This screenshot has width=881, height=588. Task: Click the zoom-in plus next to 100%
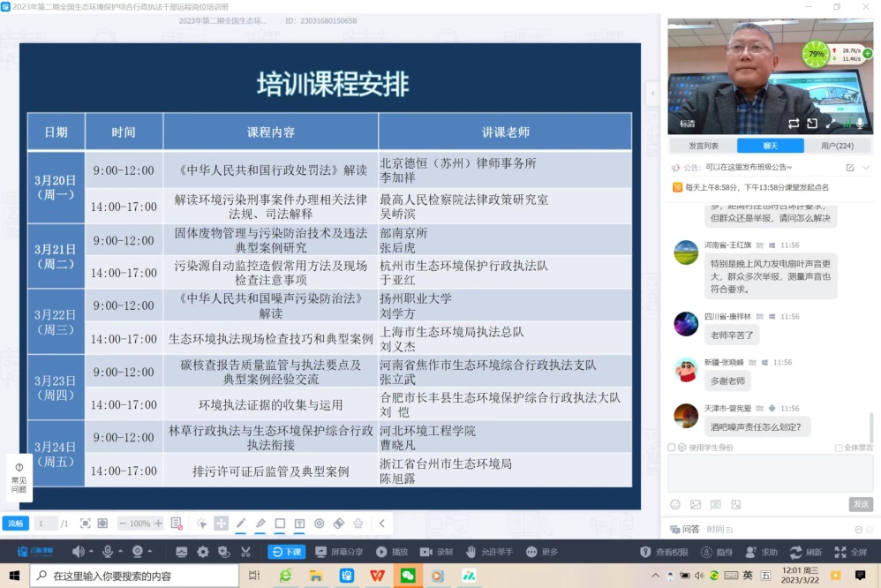pyautogui.click(x=158, y=524)
